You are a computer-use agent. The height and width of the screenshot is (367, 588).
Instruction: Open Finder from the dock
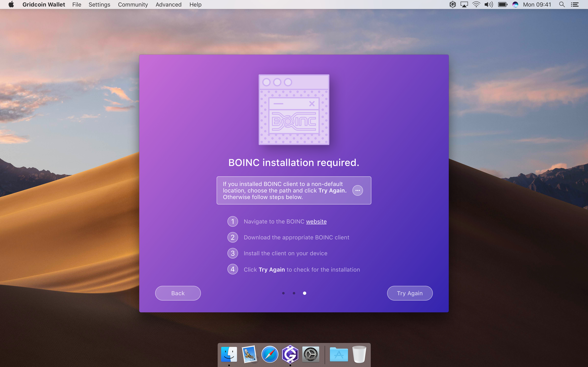click(229, 354)
